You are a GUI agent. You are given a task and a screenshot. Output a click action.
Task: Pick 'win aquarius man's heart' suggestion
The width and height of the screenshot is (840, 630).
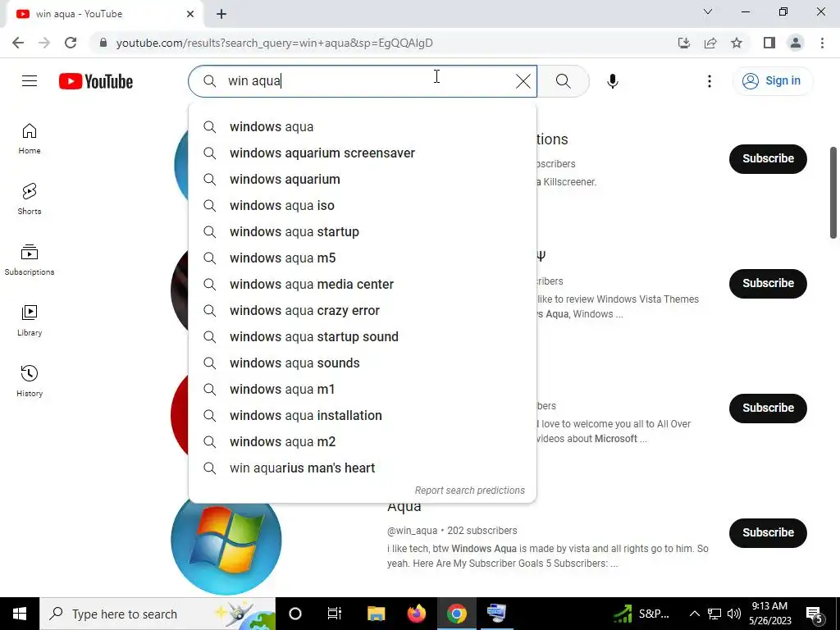pos(363,468)
